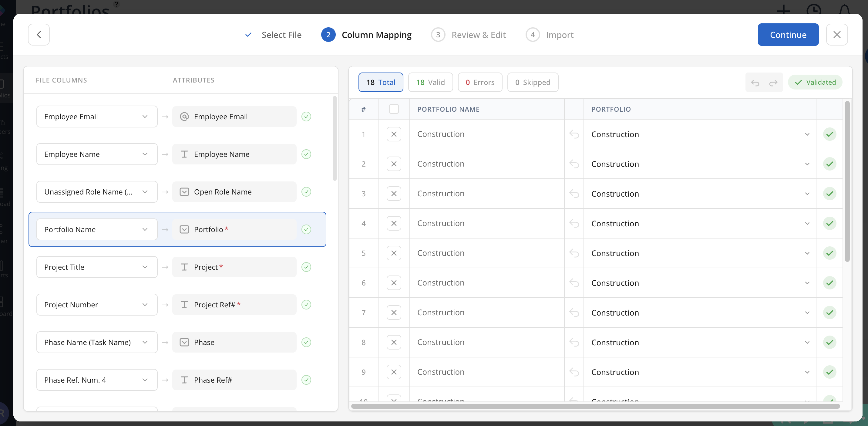Click dropdown-type icon in Open Role Name attribute
The width and height of the screenshot is (868, 426).
click(184, 192)
